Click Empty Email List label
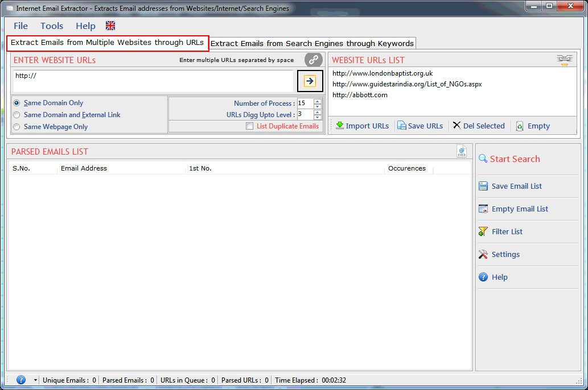 pos(520,209)
